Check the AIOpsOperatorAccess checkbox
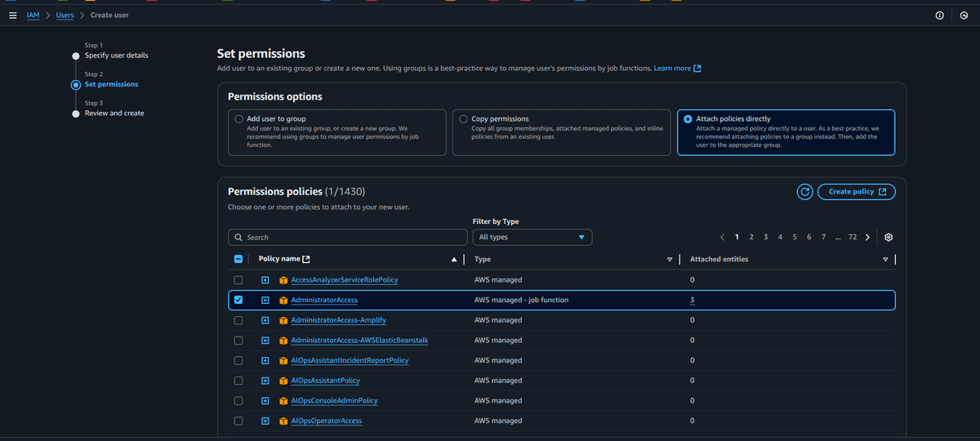 (238, 421)
